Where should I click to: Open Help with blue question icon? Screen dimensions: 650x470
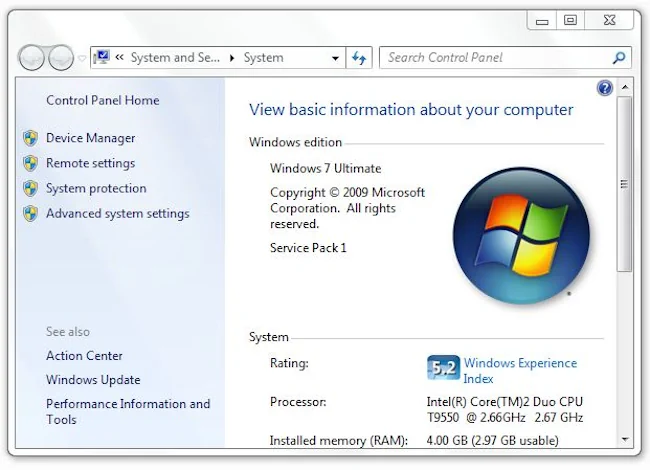click(605, 88)
